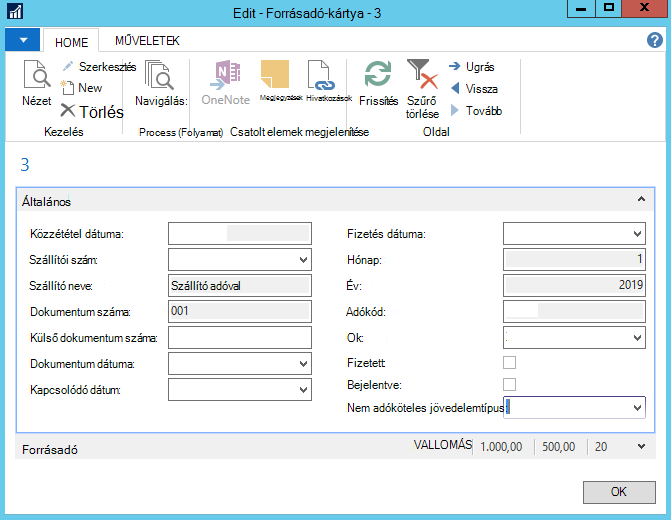Collapse the Általános section
The height and width of the screenshot is (520, 671).
click(641, 199)
